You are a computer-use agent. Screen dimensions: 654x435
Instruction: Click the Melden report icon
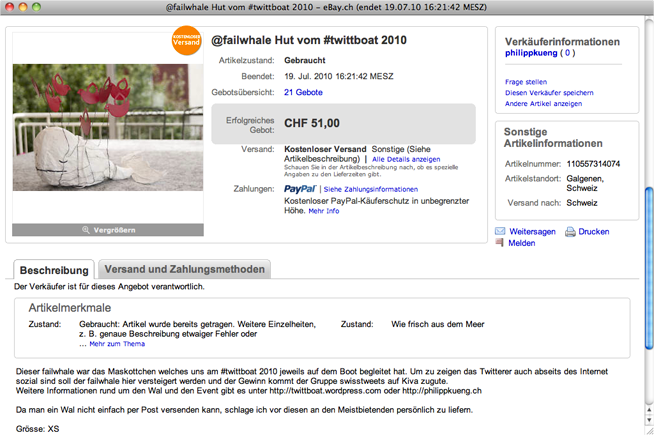tap(501, 243)
